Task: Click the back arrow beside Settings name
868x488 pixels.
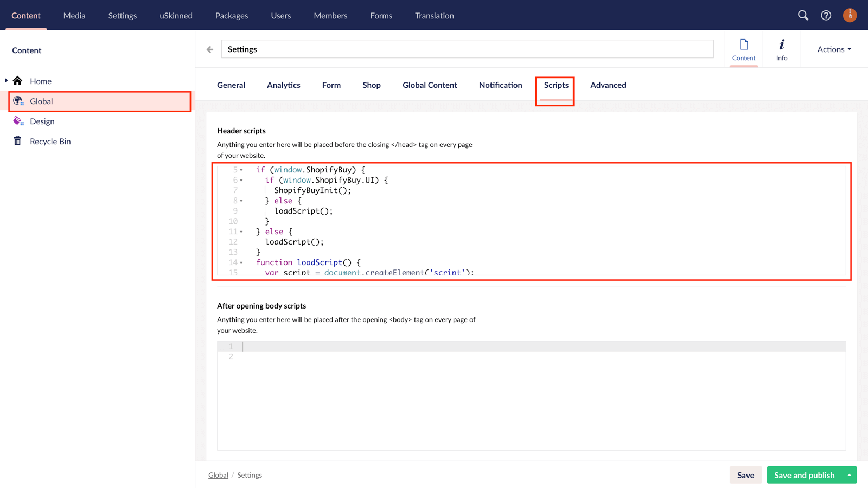Action: [210, 49]
